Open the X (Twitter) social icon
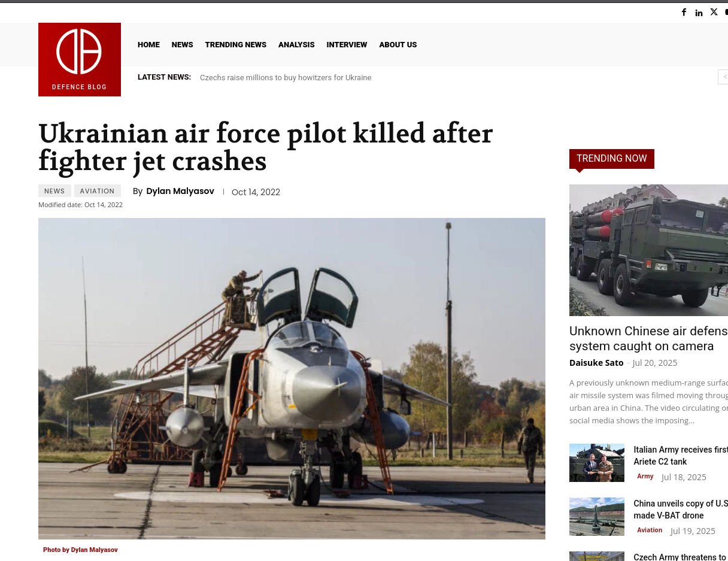The width and height of the screenshot is (728, 561). (714, 13)
